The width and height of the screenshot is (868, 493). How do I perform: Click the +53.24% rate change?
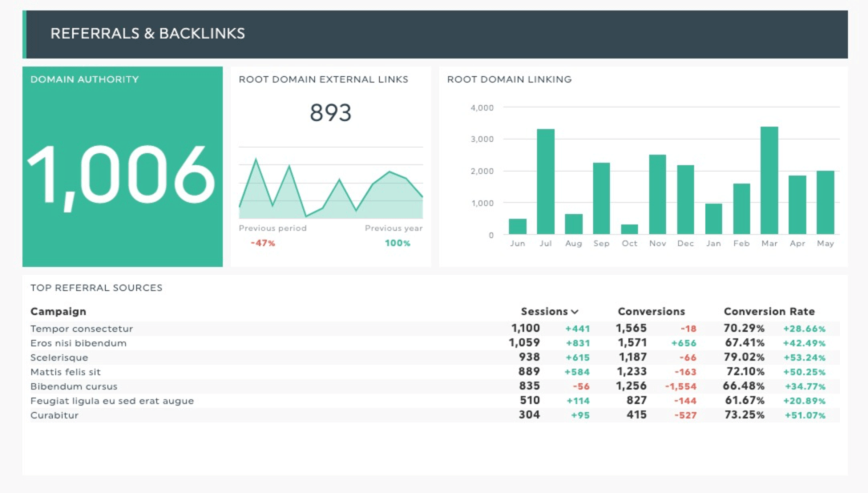tap(804, 358)
